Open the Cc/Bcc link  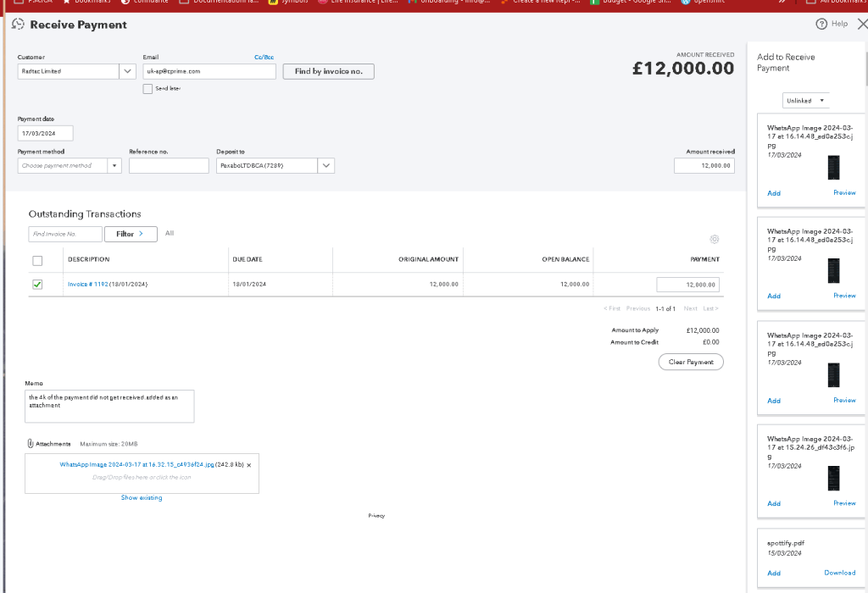click(264, 57)
